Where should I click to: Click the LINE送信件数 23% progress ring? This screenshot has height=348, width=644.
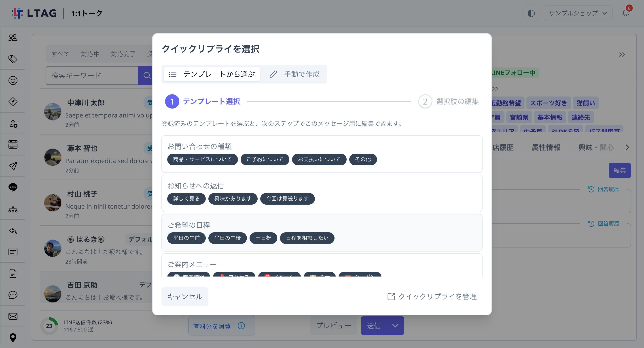coord(49,326)
